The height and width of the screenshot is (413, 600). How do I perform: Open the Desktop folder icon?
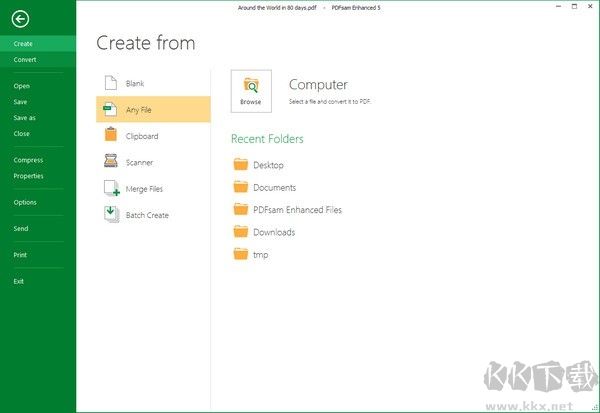click(x=241, y=164)
